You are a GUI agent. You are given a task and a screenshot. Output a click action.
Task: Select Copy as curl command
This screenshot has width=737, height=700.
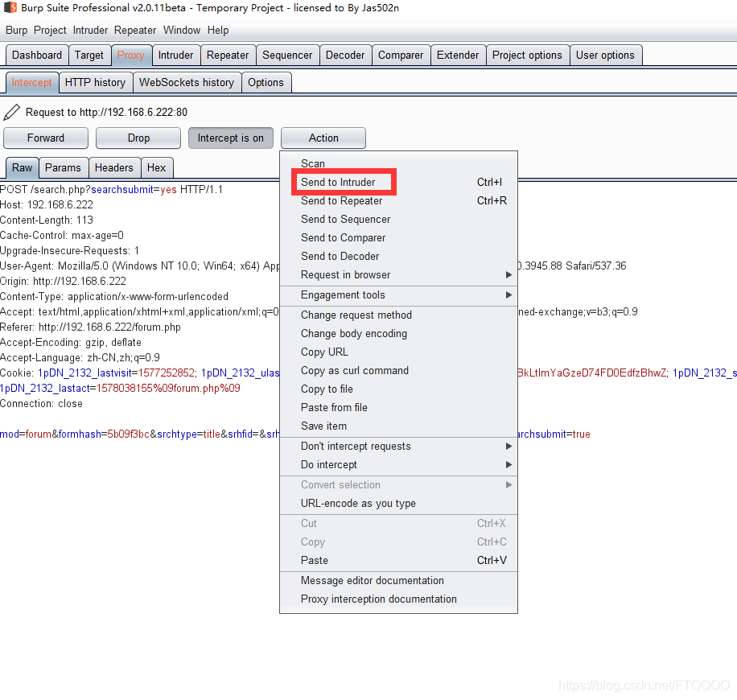398,371
